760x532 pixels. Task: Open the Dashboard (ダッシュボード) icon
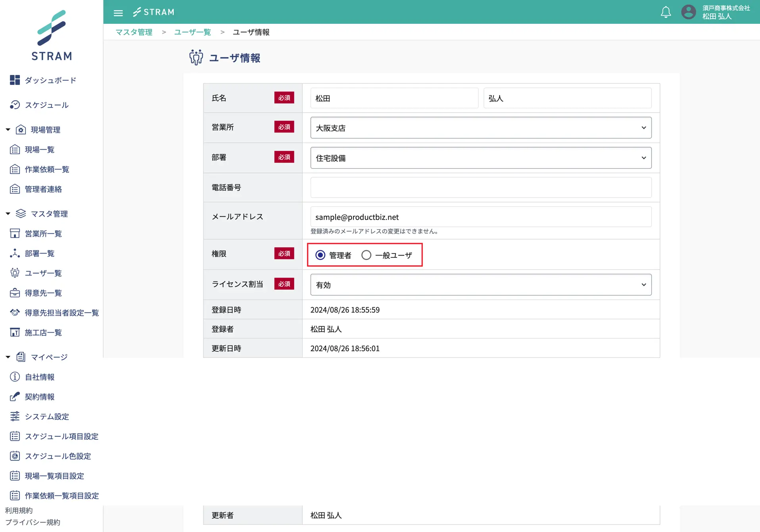click(x=15, y=80)
